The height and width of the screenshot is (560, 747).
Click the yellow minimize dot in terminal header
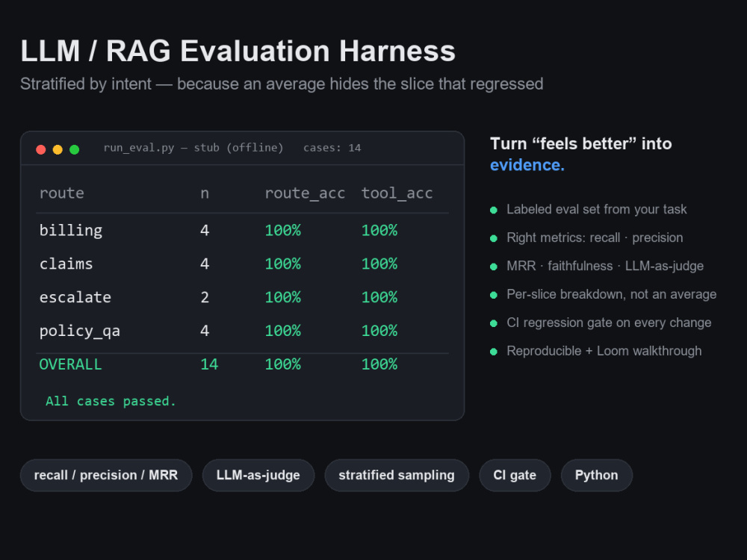58,149
